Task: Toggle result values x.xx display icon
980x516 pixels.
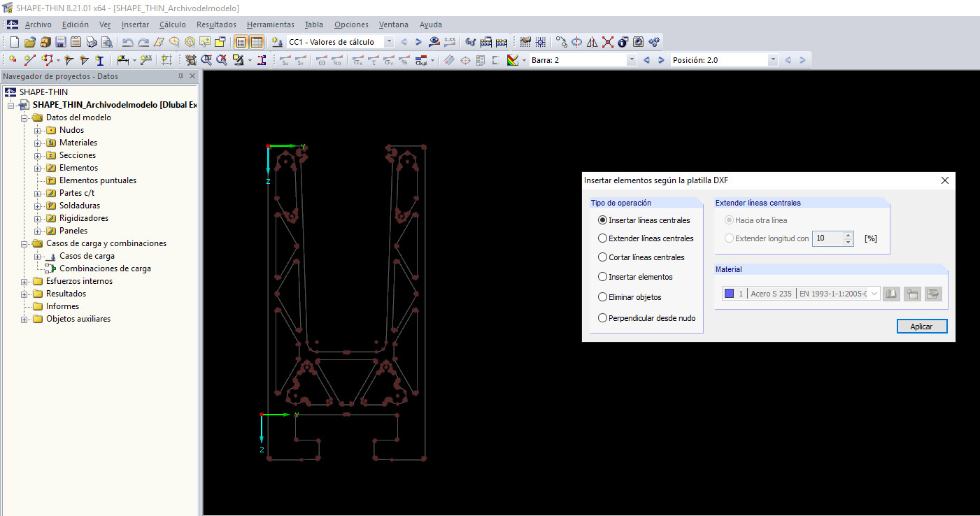Action: click(450, 42)
